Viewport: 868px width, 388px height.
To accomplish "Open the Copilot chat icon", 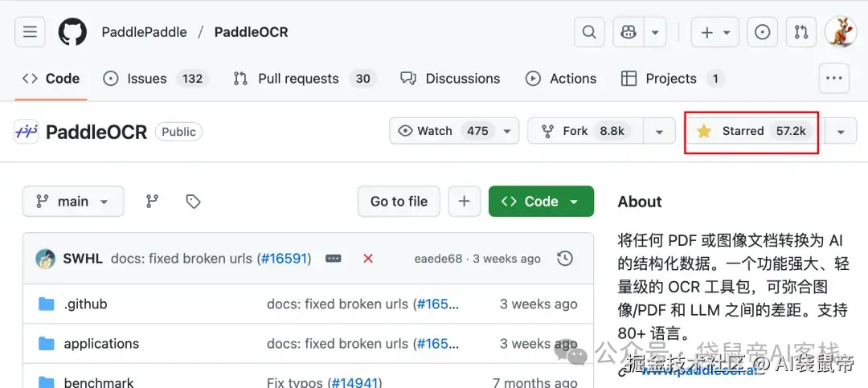I will coord(628,32).
